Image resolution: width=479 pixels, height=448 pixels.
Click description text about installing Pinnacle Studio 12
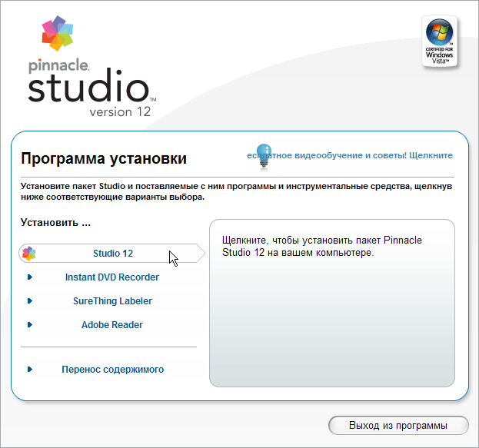pos(322,246)
